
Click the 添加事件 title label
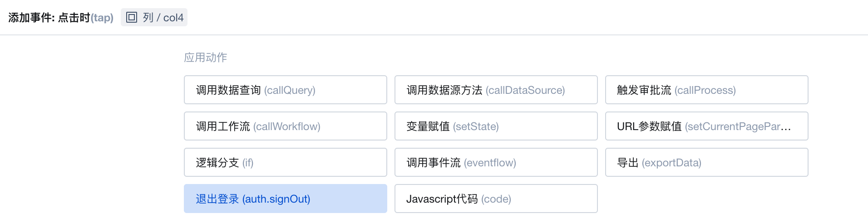coord(30,18)
